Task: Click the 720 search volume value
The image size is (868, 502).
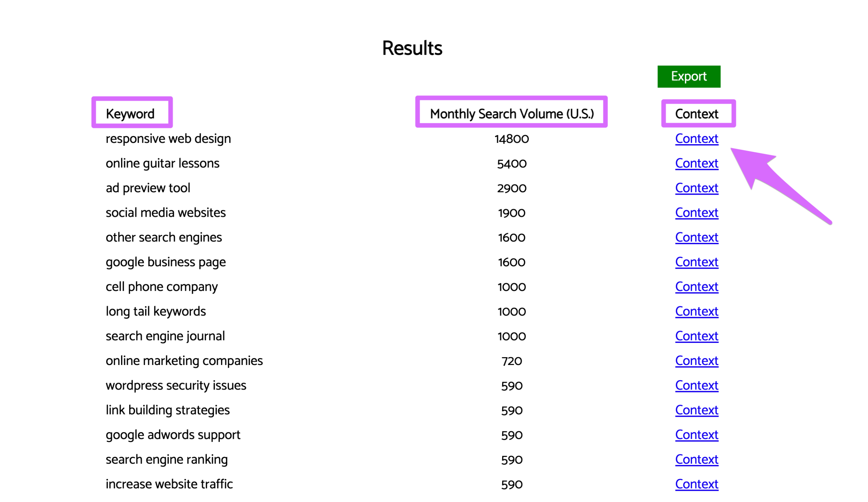Action: tap(512, 361)
